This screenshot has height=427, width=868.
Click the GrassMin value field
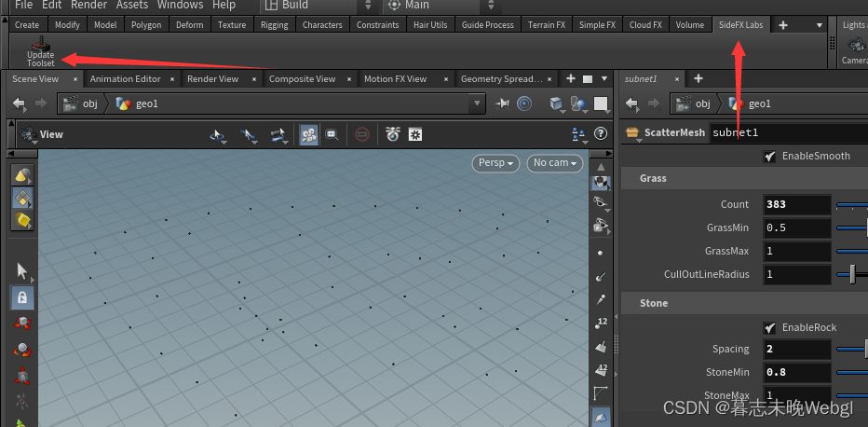pos(797,227)
